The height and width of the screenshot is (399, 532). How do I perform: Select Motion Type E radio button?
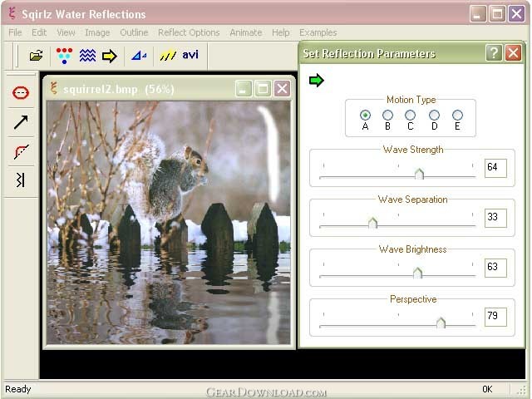pyautogui.click(x=457, y=116)
